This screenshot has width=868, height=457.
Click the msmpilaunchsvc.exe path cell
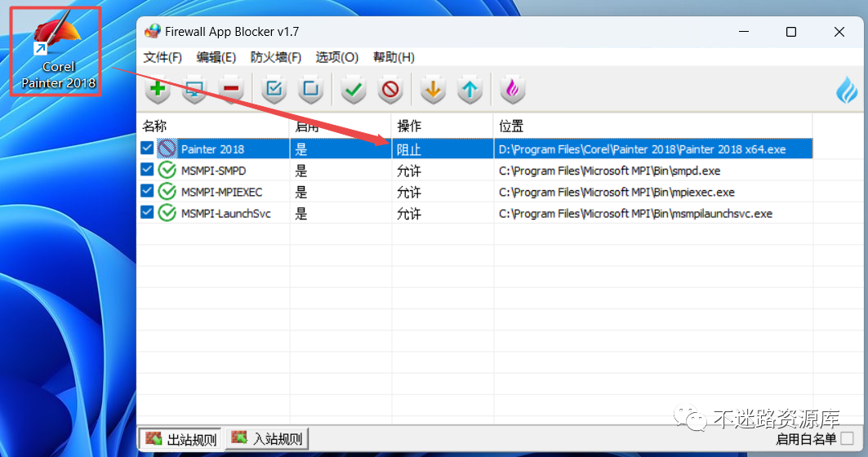click(652, 214)
